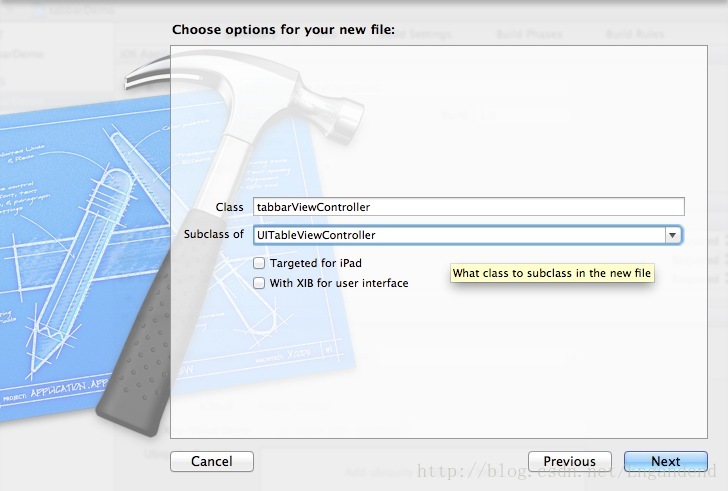This screenshot has width=728, height=491.
Task: Click the 'What class to subclass' tooltip
Action: [552, 273]
